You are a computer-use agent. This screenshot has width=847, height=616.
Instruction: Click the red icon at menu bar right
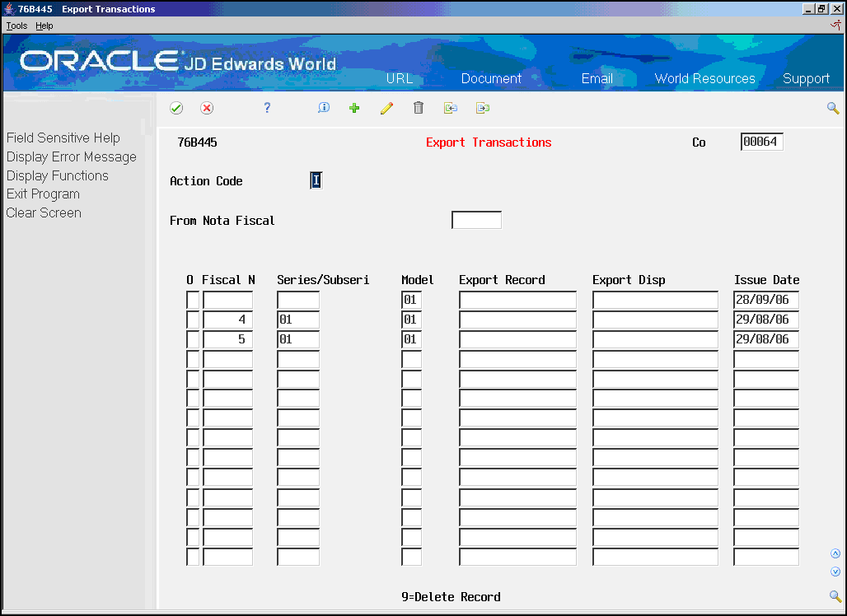pyautogui.click(x=835, y=25)
